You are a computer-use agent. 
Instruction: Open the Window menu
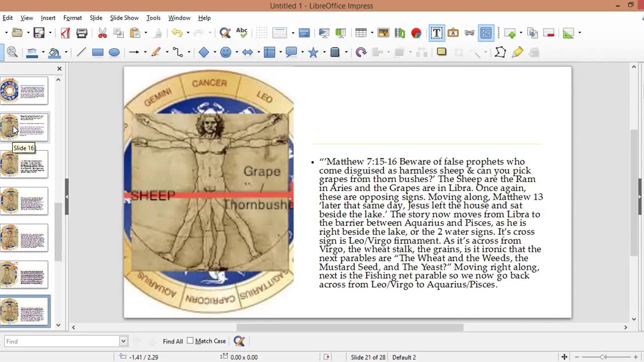(x=179, y=18)
